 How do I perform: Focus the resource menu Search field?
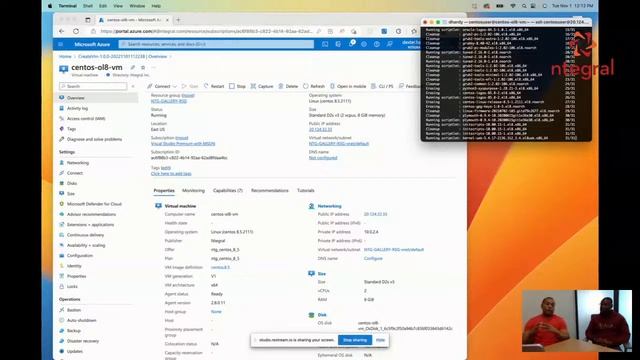point(93,86)
